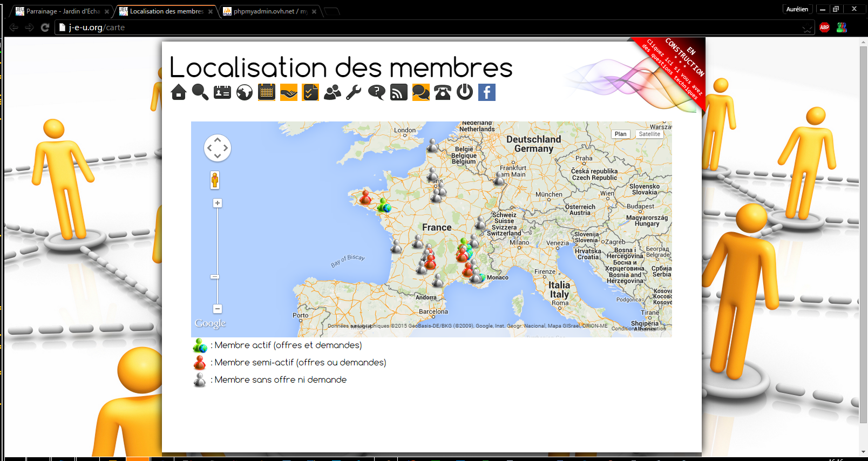The height and width of the screenshot is (461, 868).
Task: Reload the page with the refresh button
Action: pyautogui.click(x=45, y=28)
